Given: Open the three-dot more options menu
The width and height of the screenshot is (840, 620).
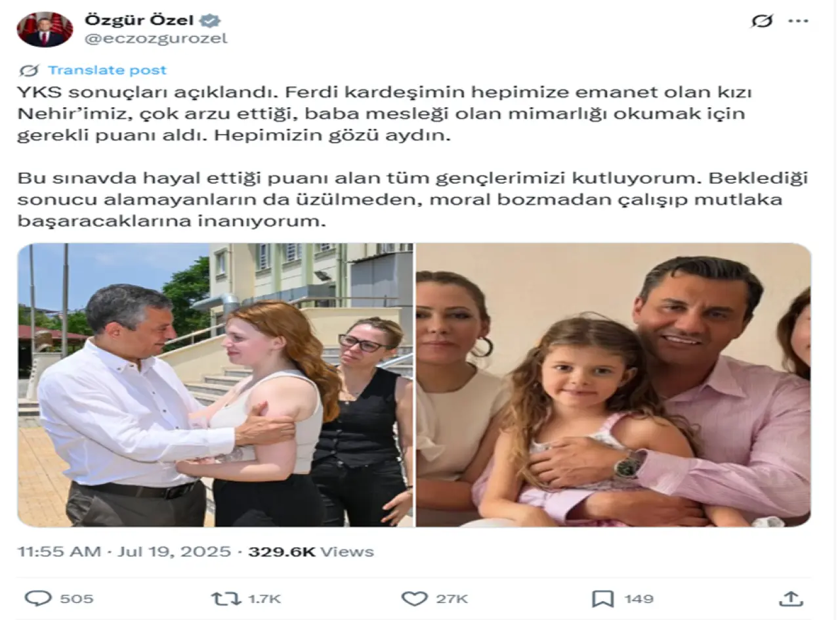Looking at the screenshot, I should pos(798,21).
